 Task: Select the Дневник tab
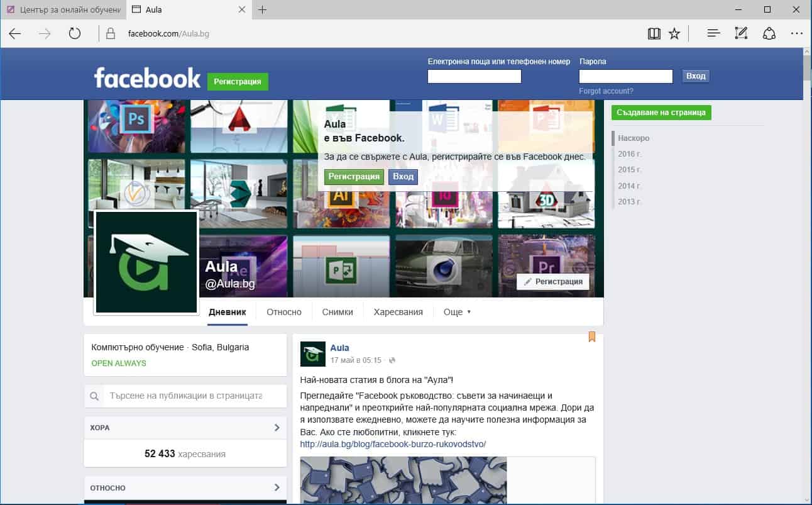click(228, 312)
